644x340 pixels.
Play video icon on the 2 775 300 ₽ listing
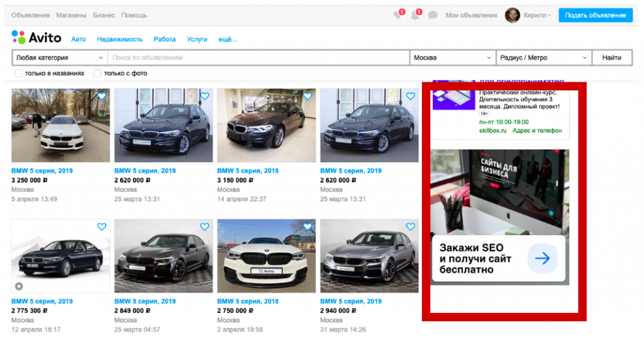(19, 286)
